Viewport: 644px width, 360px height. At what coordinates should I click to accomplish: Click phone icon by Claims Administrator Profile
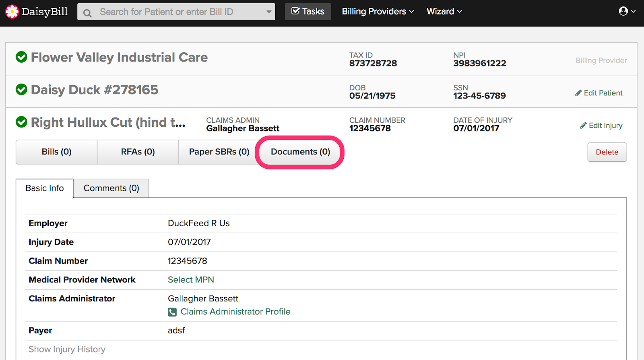172,312
